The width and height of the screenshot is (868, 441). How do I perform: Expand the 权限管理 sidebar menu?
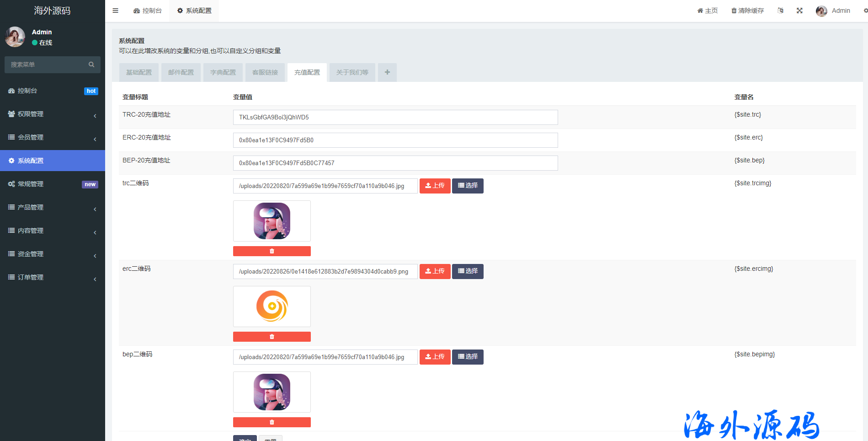coord(52,114)
